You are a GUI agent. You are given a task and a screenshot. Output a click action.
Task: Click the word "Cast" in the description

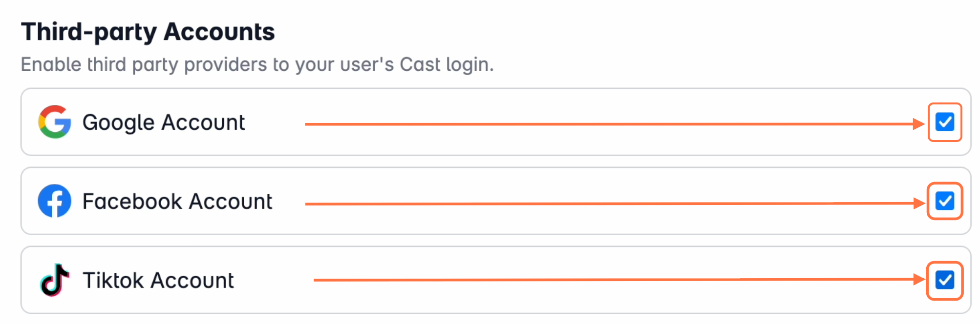420,64
